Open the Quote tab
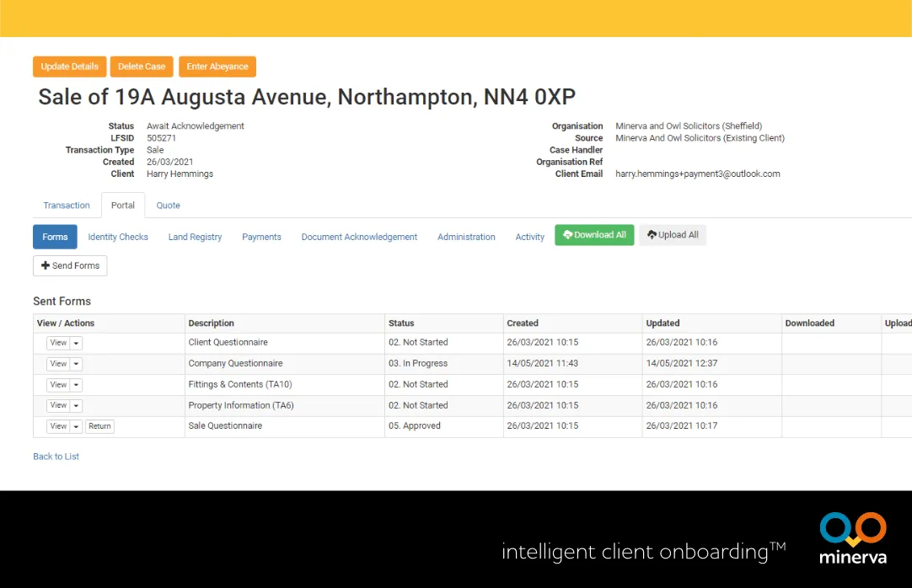This screenshot has height=588, width=912. [x=168, y=205]
